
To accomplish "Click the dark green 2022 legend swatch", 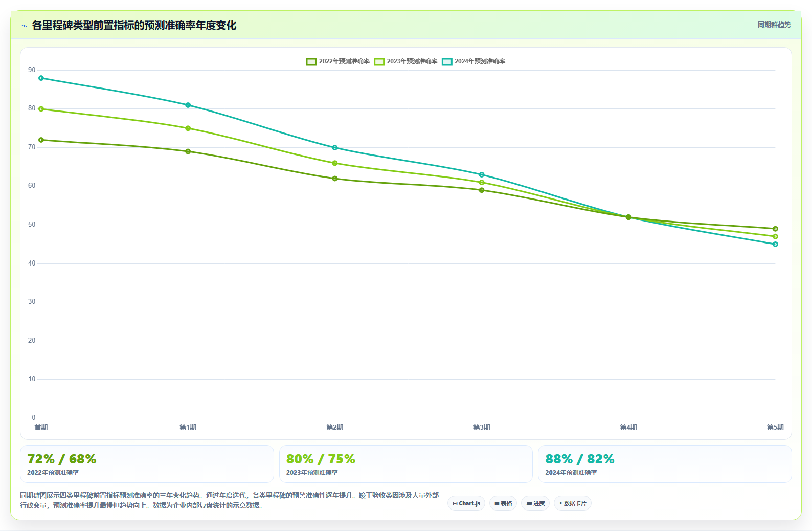I will (x=311, y=62).
